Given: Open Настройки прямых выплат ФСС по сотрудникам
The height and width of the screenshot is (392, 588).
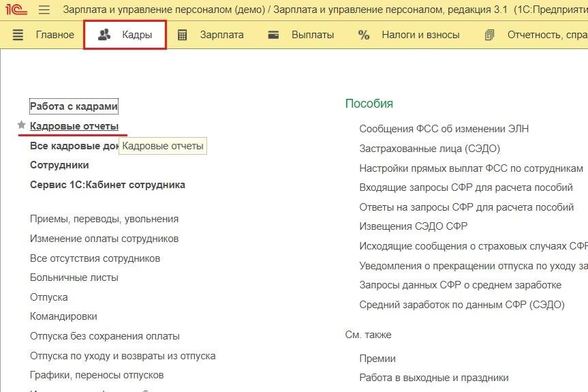Looking at the screenshot, I should pos(471,168).
